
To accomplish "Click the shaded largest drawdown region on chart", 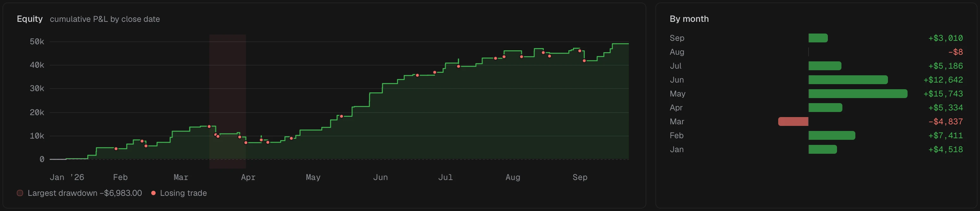I will click(x=227, y=101).
